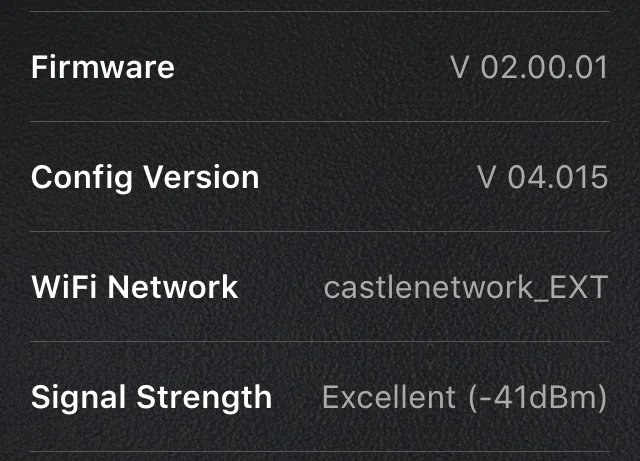Tap the network name castlenetwork_EXT
Image resolution: width=640 pixels, height=461 pixels.
pos(466,288)
